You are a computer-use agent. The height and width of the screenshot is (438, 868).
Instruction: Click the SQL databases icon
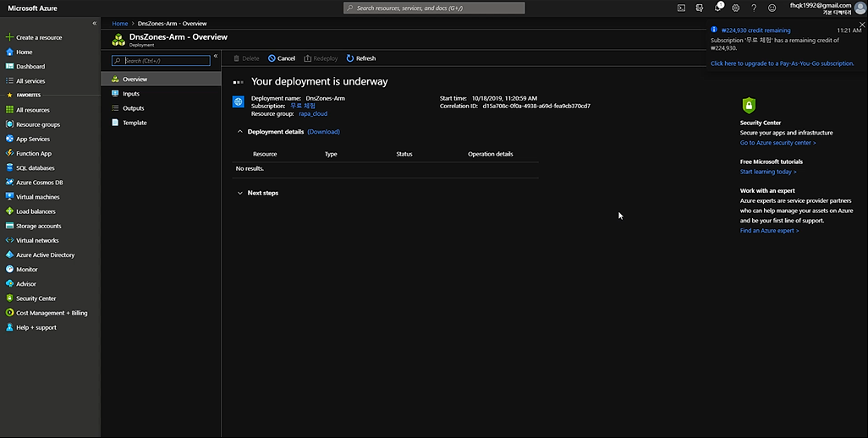click(9, 167)
